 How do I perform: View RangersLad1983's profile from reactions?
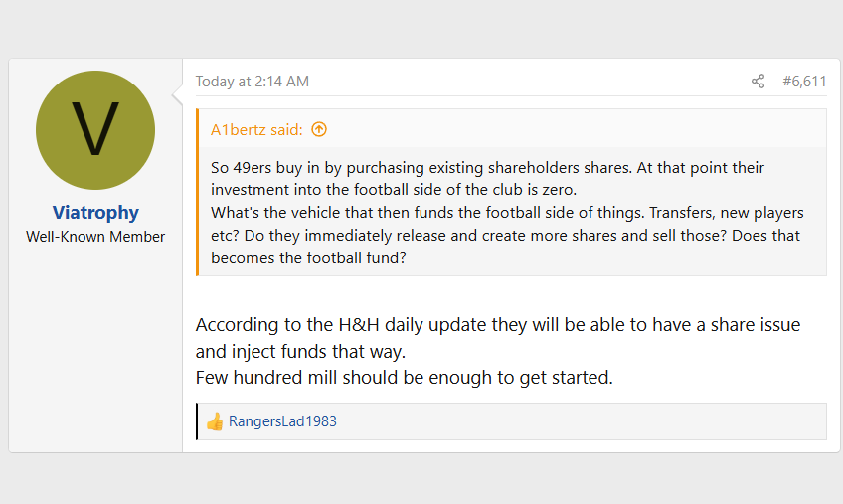tap(282, 421)
